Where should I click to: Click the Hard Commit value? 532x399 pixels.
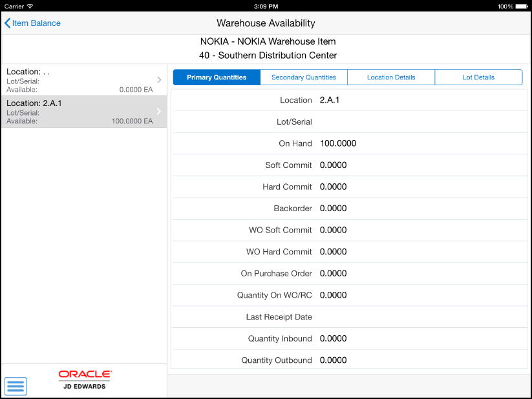pos(333,187)
